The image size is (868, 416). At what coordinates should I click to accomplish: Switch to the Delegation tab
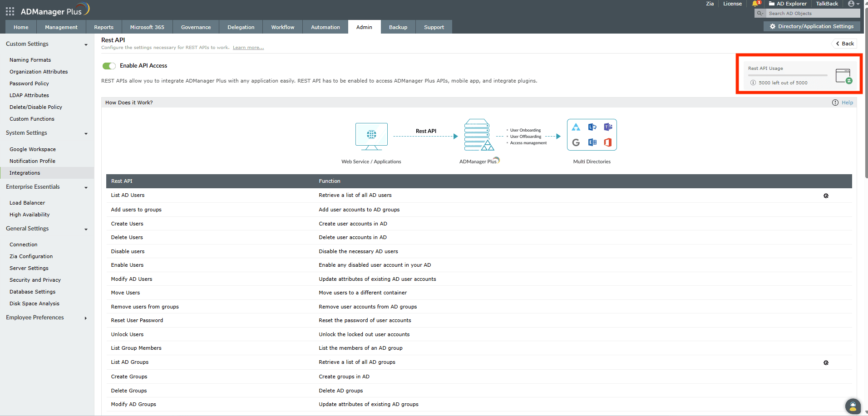click(x=241, y=27)
